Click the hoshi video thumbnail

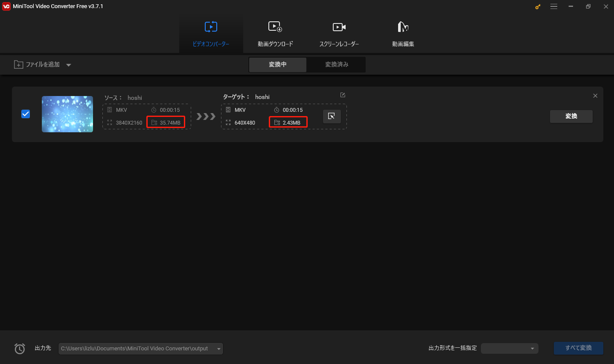[x=67, y=114]
